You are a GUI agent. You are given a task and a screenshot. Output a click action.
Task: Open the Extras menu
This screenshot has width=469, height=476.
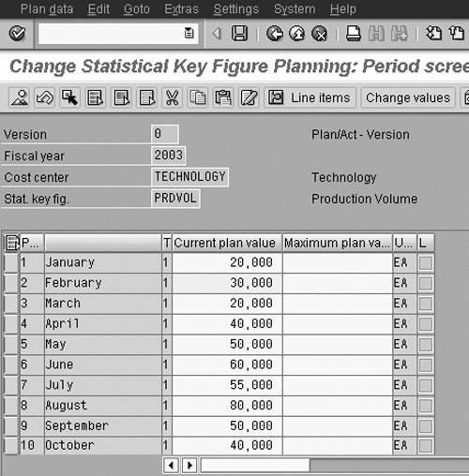click(x=181, y=9)
